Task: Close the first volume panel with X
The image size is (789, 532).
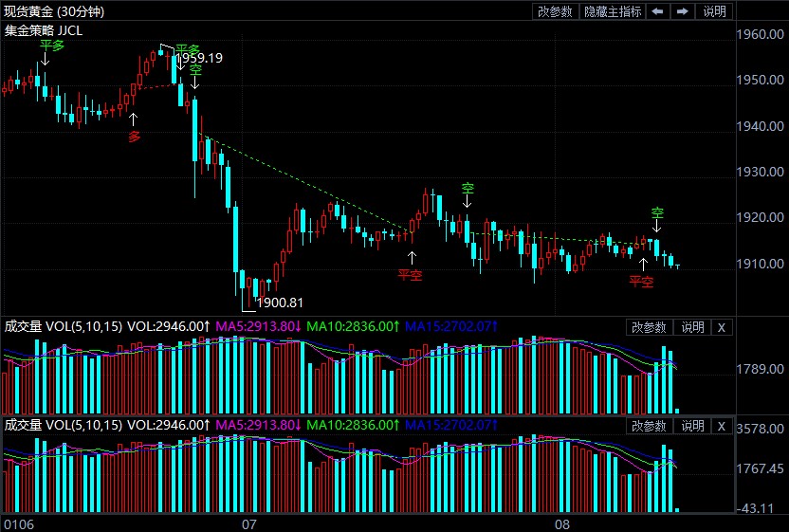Action: tap(722, 327)
